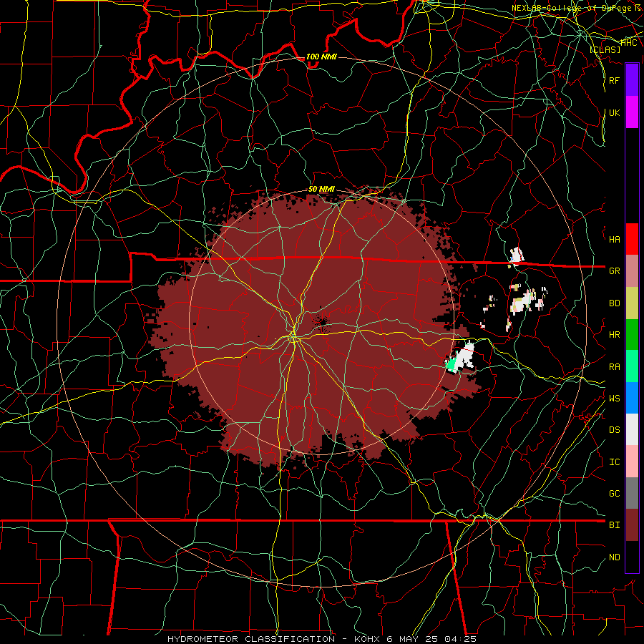Click the [CLAS] units label

pyautogui.click(x=605, y=49)
